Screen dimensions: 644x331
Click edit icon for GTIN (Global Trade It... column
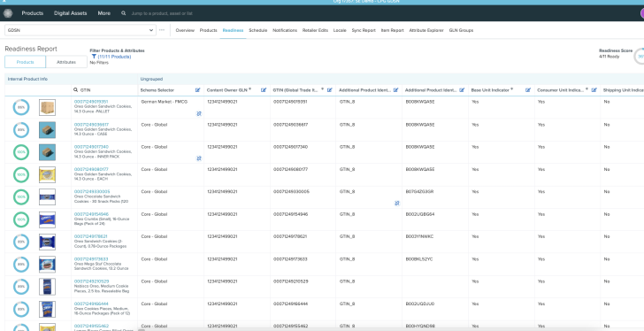pos(329,90)
